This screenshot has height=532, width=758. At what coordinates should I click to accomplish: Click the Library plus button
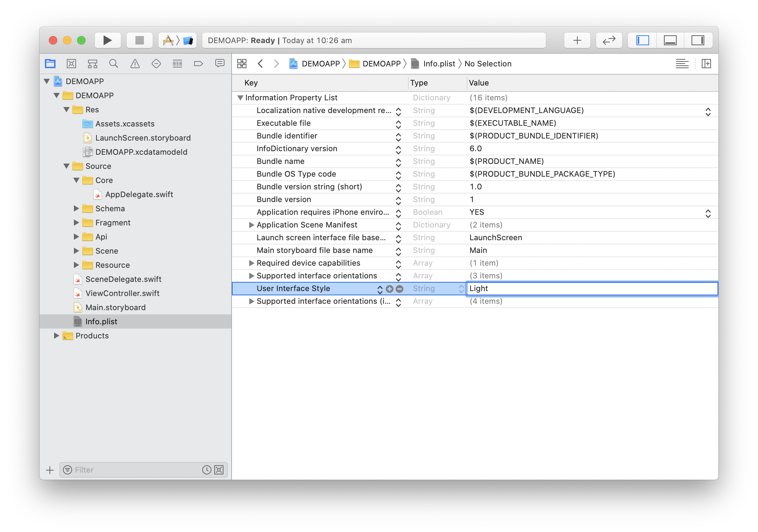[x=577, y=40]
